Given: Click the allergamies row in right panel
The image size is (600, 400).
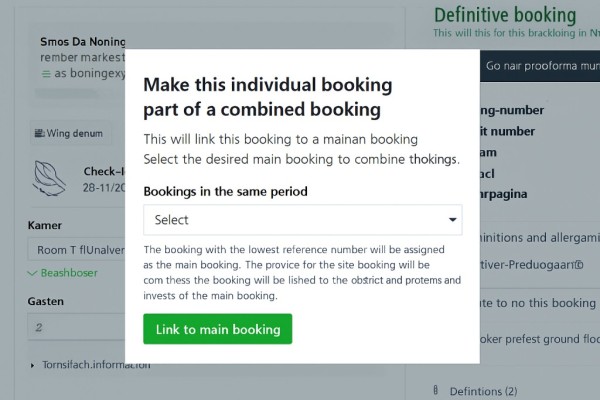Looking at the screenshot, I should tap(538, 237).
